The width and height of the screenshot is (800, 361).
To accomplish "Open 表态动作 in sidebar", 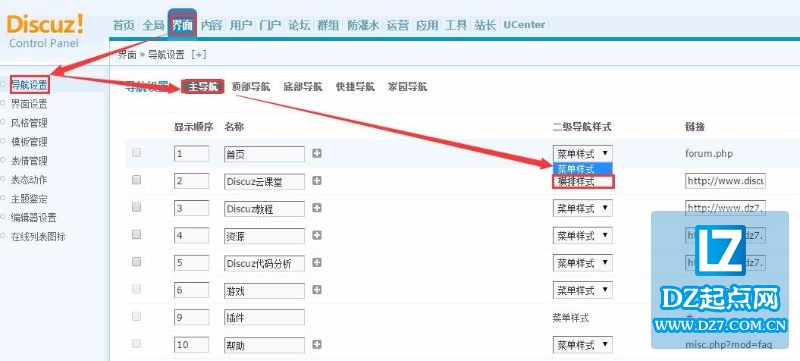I will [x=30, y=179].
